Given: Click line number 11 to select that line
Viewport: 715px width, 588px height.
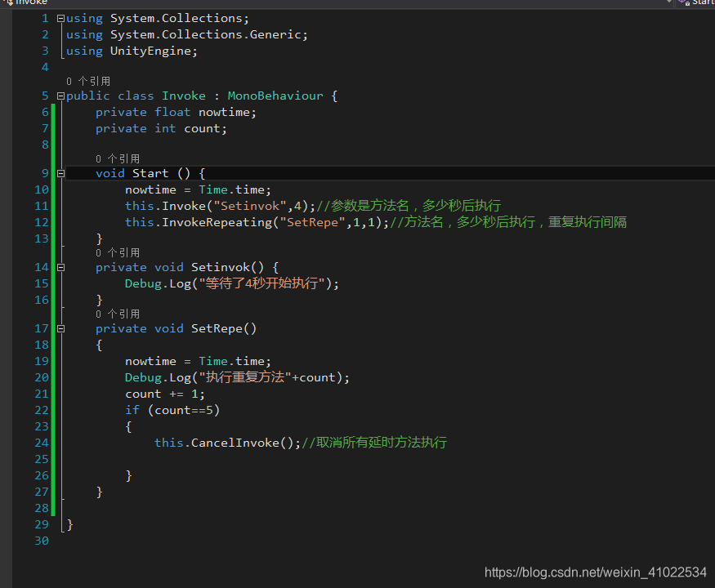Looking at the screenshot, I should 42,206.
